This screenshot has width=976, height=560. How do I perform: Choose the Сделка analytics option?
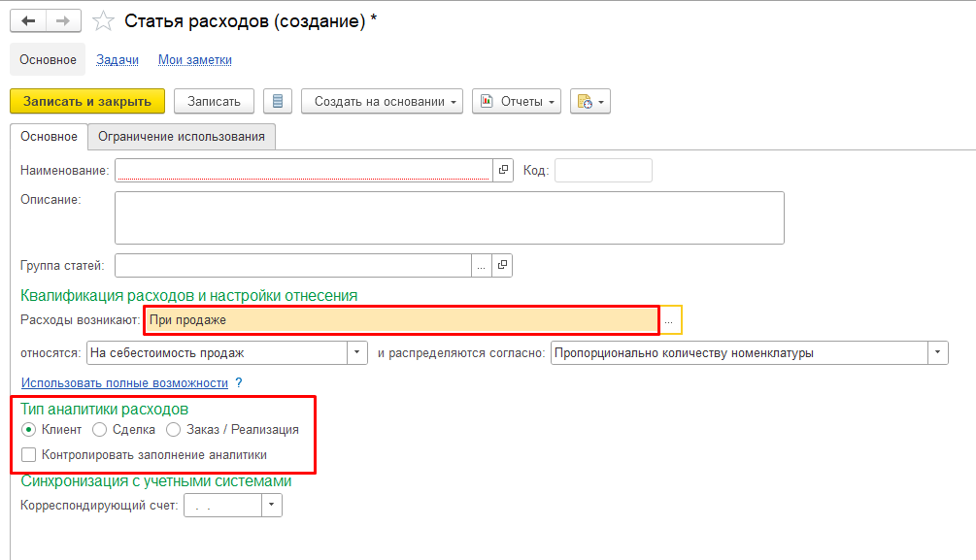pyautogui.click(x=99, y=429)
